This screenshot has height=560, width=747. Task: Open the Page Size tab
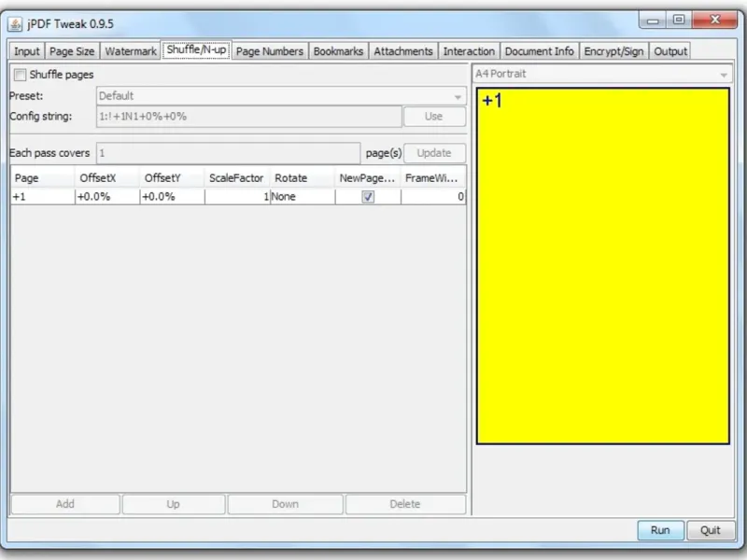(72, 51)
